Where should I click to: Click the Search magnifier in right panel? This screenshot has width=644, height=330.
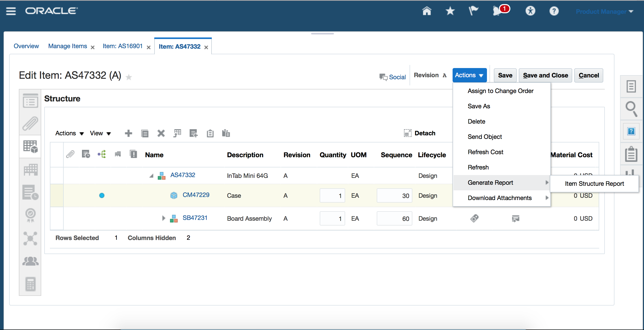[x=631, y=109]
